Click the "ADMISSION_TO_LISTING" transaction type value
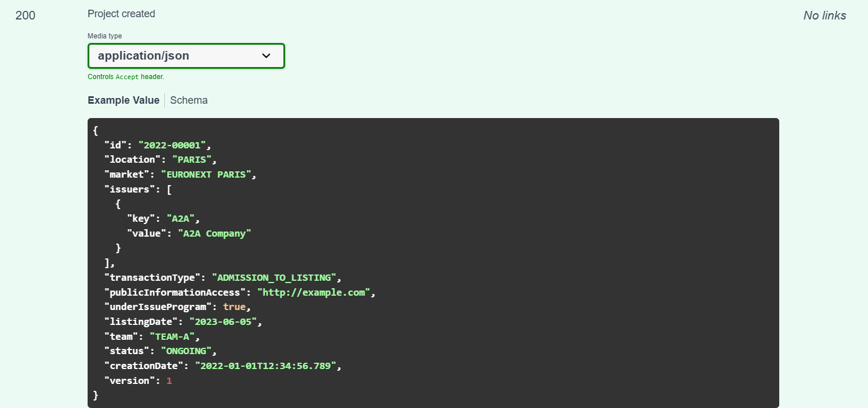Image resolution: width=868 pixels, height=408 pixels. (x=274, y=277)
